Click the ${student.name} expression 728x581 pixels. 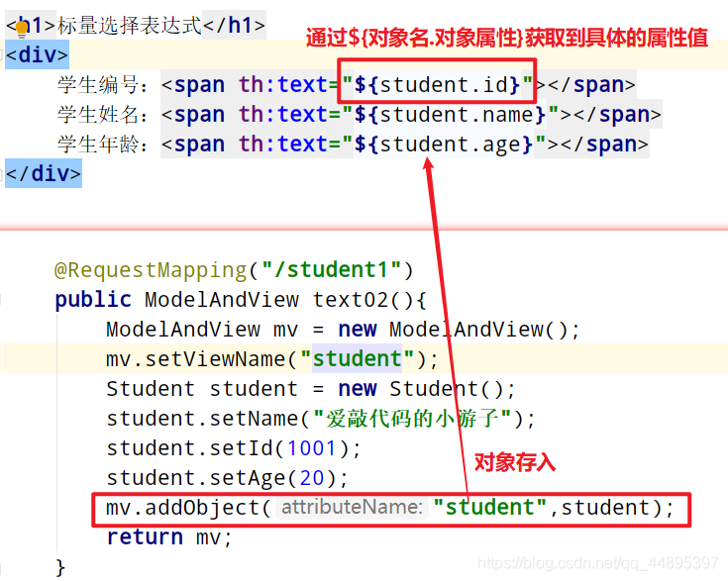(450, 115)
